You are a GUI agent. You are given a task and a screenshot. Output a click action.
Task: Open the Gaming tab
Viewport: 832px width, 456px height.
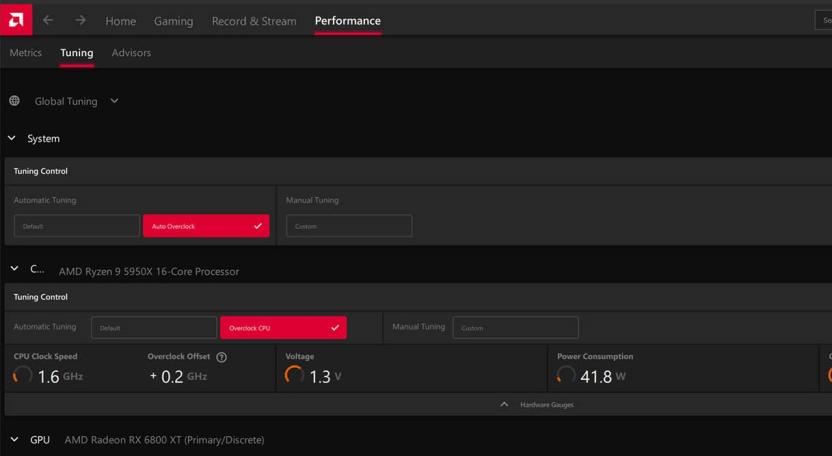point(174,21)
